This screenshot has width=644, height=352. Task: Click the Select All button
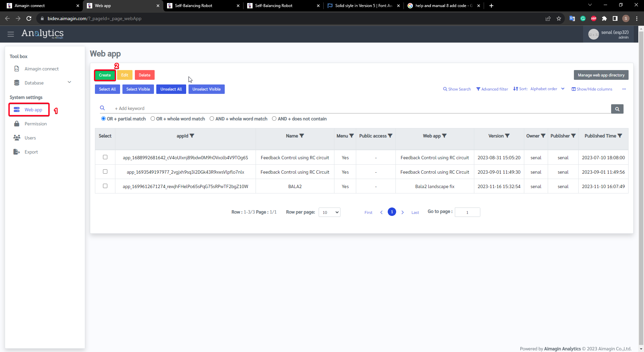tap(107, 89)
